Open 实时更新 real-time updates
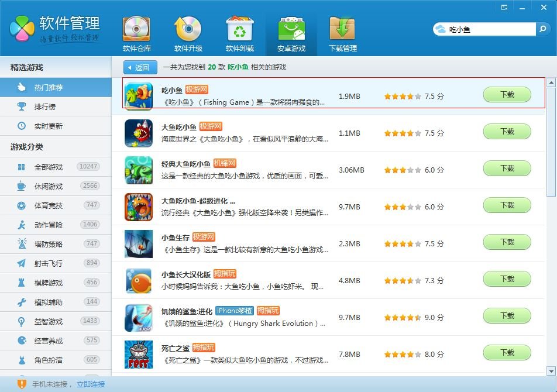557x392 pixels. pos(56,126)
